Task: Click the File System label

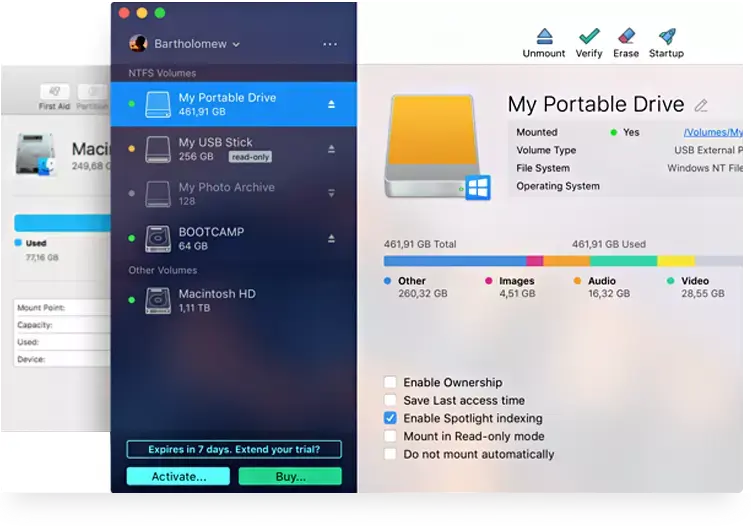Action: click(543, 168)
